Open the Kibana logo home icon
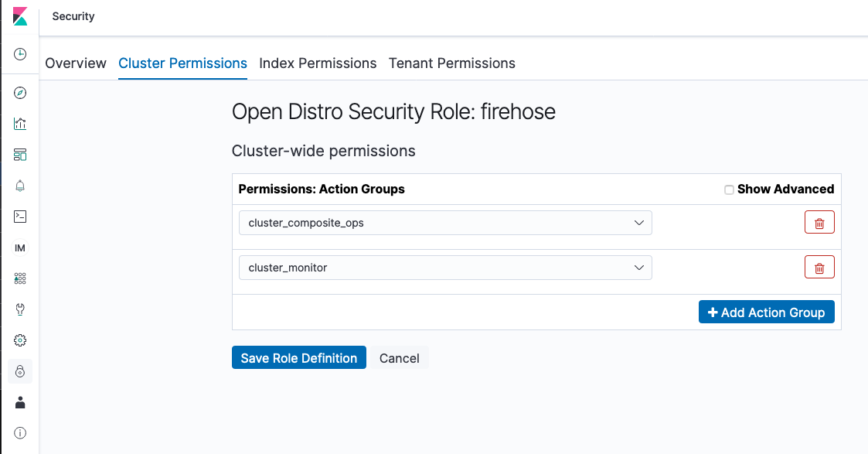 click(20, 16)
